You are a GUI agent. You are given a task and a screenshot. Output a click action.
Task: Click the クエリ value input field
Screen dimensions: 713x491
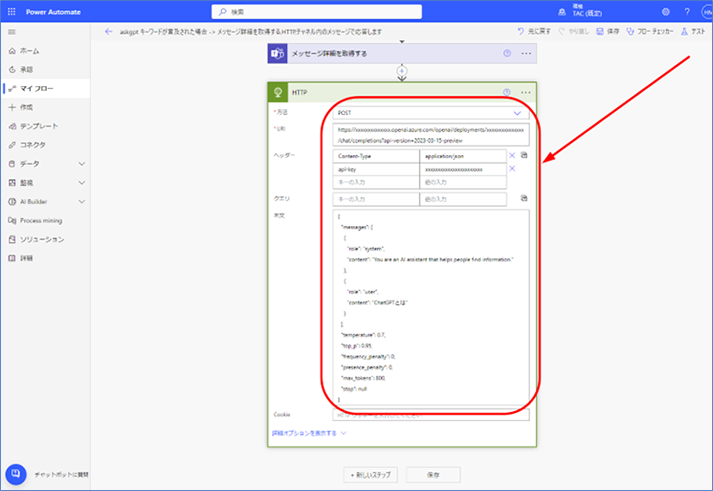[463, 199]
